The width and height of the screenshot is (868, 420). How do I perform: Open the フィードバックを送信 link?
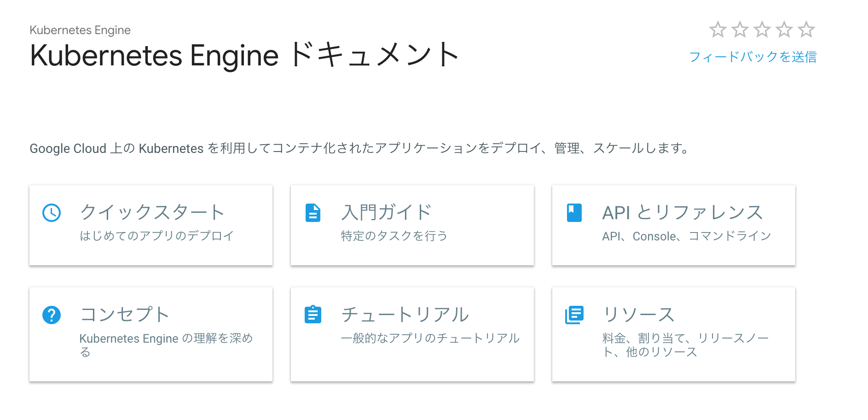click(753, 57)
